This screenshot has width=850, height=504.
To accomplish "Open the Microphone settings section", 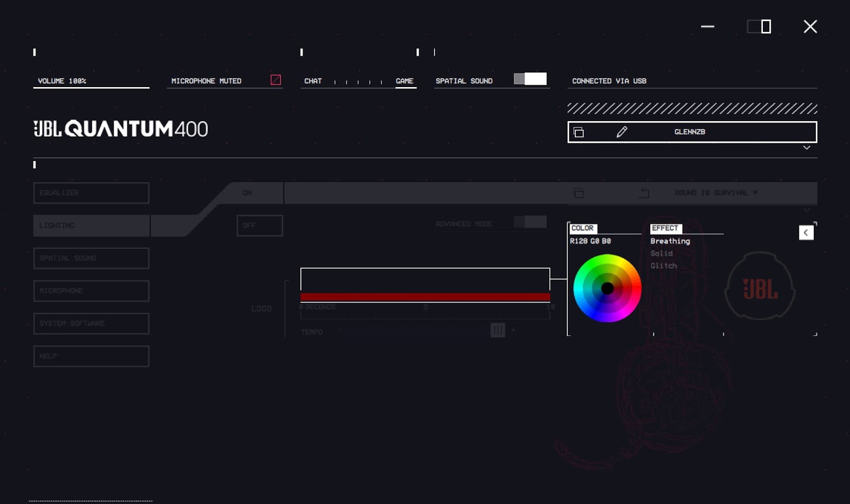I will click(x=91, y=291).
